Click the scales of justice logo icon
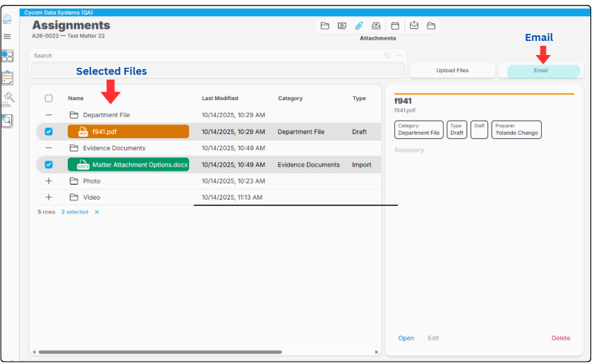Screen dimensions: 594x364 7,19
